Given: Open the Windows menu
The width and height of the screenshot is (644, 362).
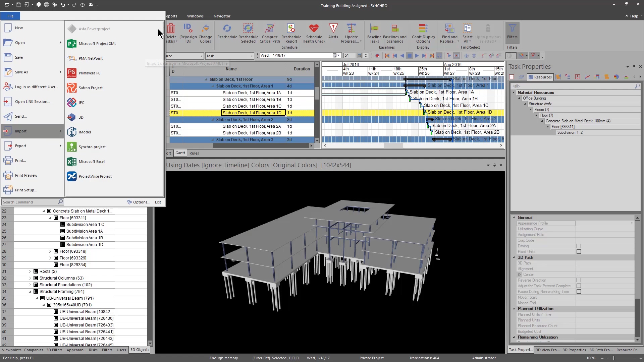Looking at the screenshot, I should 195,16.
